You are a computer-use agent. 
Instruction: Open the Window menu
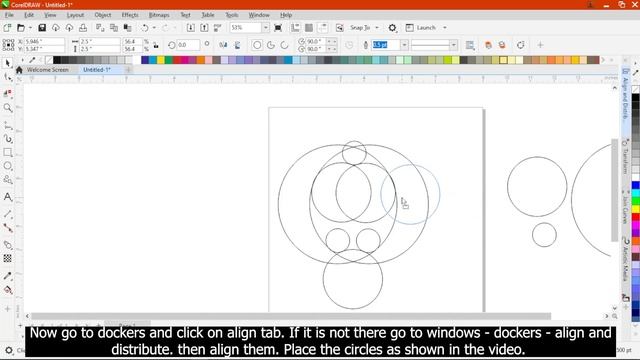tap(259, 15)
